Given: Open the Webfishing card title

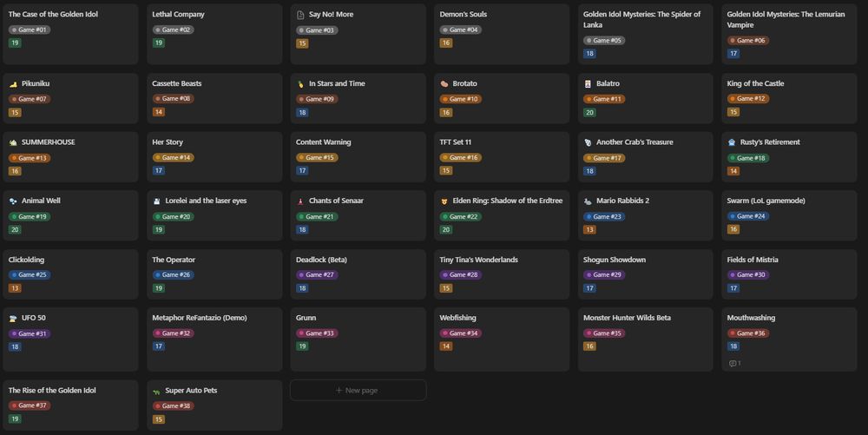Looking at the screenshot, I should [457, 318].
